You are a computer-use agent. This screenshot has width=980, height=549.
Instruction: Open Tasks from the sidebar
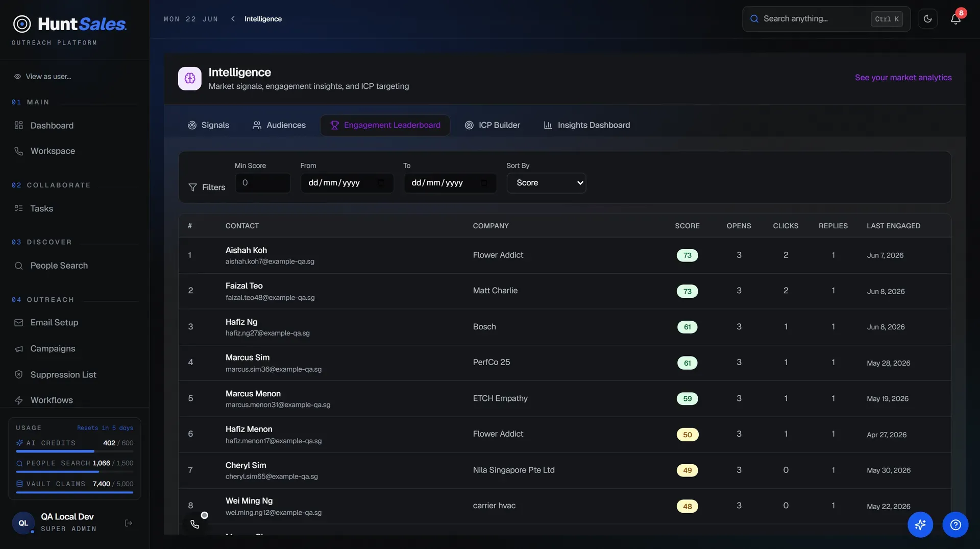tap(41, 208)
